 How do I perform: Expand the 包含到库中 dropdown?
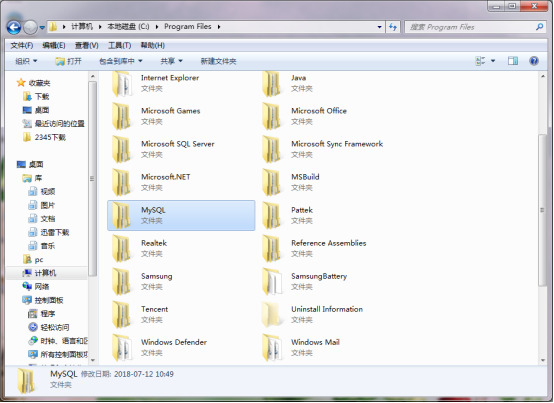click(x=120, y=61)
